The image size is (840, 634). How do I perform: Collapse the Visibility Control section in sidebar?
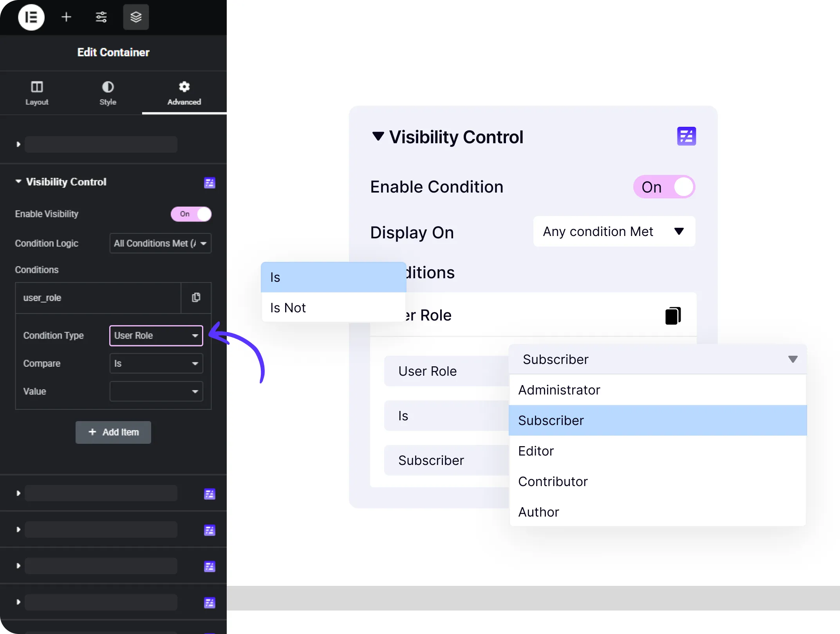(18, 182)
